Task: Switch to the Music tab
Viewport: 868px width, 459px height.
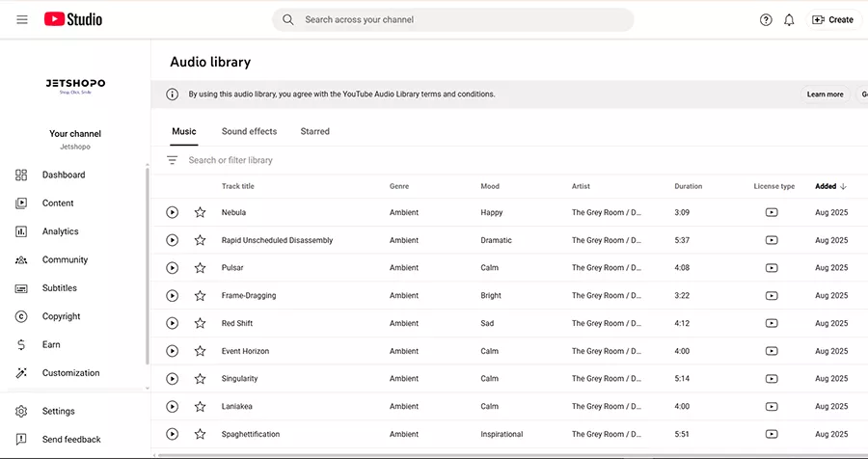Action: 184,132
